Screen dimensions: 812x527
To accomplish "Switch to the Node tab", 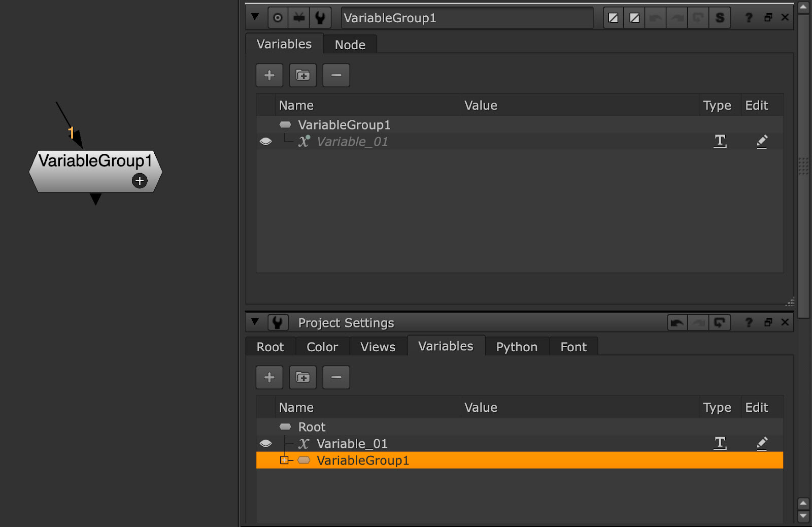I will pos(350,45).
